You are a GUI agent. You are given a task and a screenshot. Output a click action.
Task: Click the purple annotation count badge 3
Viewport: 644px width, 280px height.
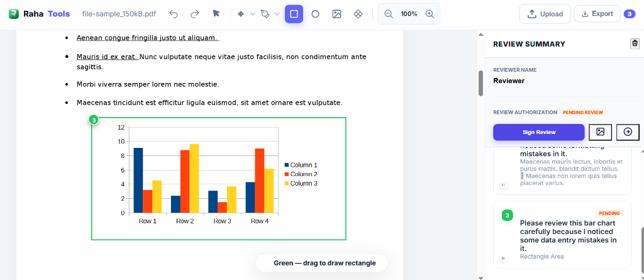[x=629, y=14]
